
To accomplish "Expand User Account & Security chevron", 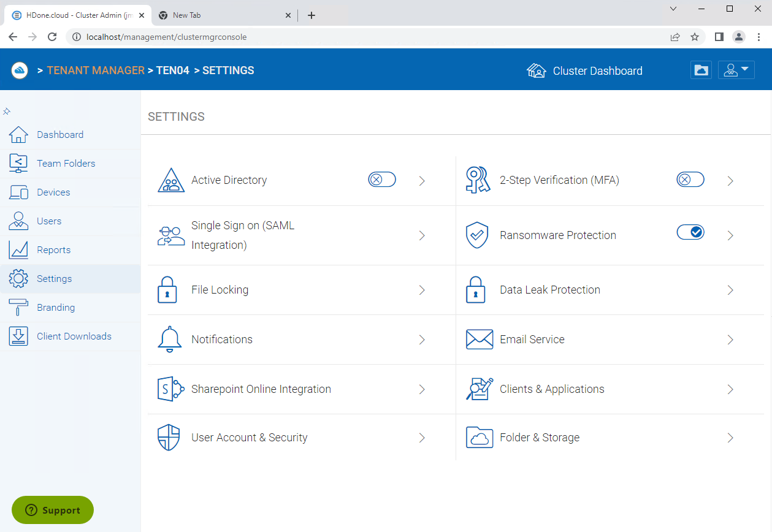I will click(422, 438).
